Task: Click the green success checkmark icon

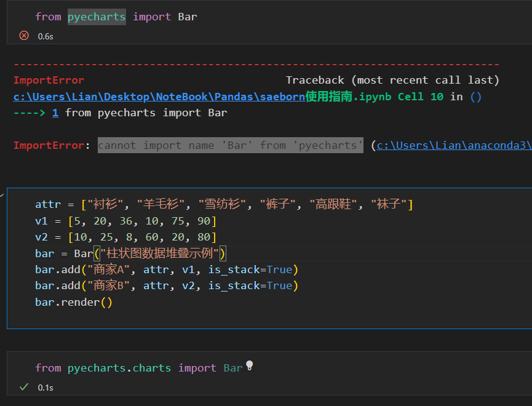Action: click(24, 387)
